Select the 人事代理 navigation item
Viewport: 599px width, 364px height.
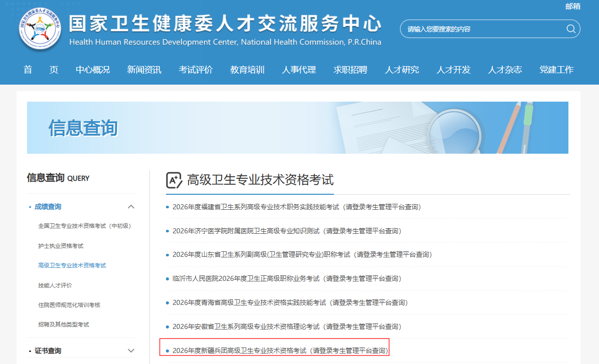pyautogui.click(x=299, y=70)
